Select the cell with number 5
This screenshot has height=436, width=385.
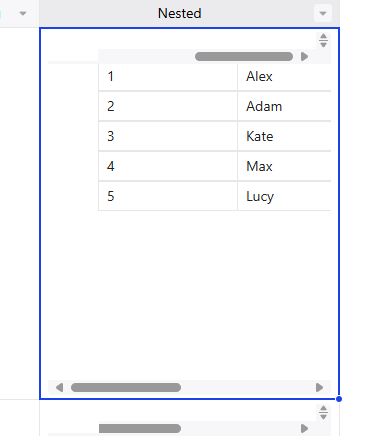[168, 196]
